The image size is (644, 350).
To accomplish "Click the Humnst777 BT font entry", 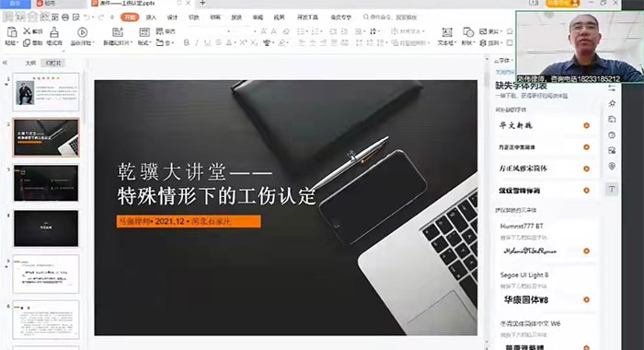I will click(x=522, y=226).
